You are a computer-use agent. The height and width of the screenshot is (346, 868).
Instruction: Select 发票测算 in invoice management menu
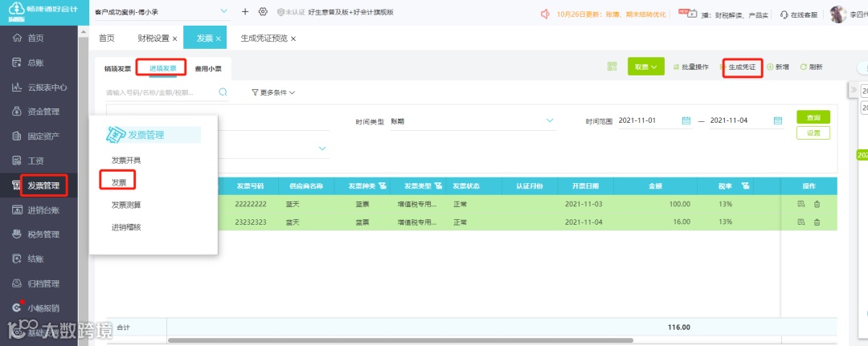click(x=126, y=205)
